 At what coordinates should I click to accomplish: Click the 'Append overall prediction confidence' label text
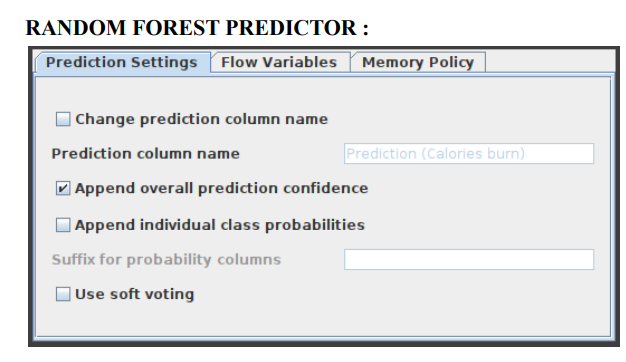coord(222,188)
